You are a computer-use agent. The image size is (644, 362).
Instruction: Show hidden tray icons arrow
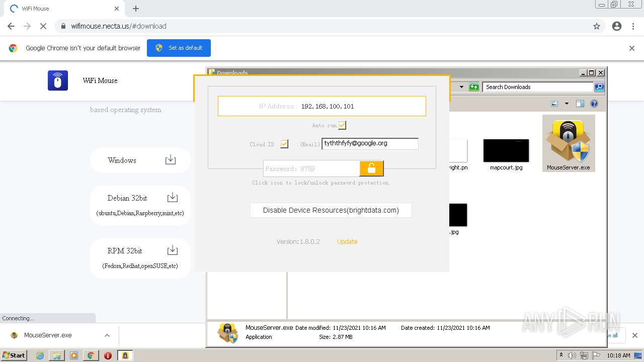click(561, 355)
